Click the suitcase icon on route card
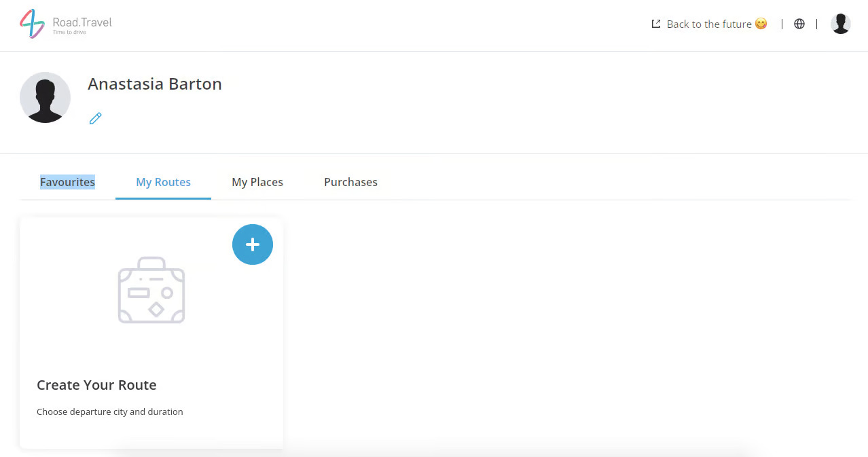The width and height of the screenshot is (868, 457). coord(151,290)
